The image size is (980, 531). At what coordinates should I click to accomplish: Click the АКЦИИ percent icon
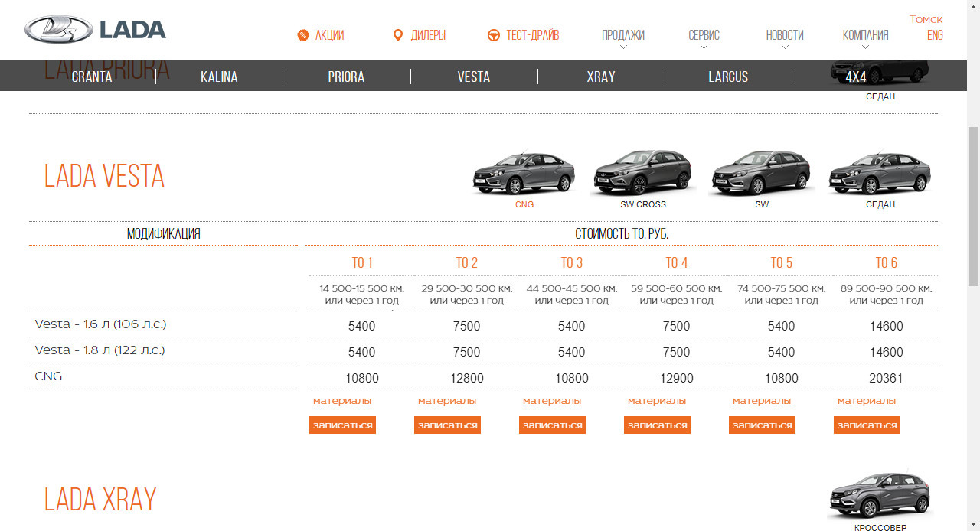coord(302,35)
